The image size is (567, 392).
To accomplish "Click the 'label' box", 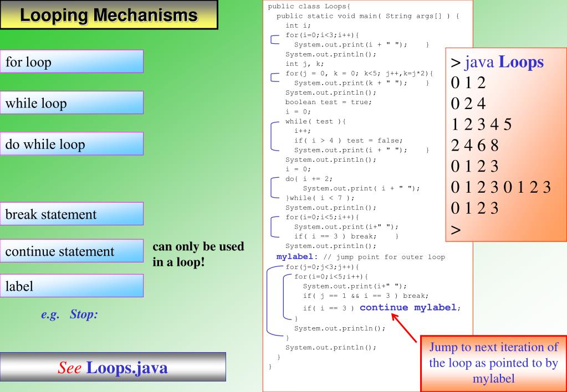I will tap(71, 286).
